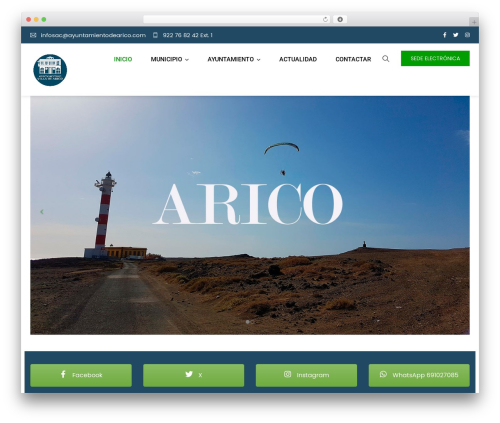The image size is (500, 423).
Task: Open the Contactar page
Action: pos(353,59)
